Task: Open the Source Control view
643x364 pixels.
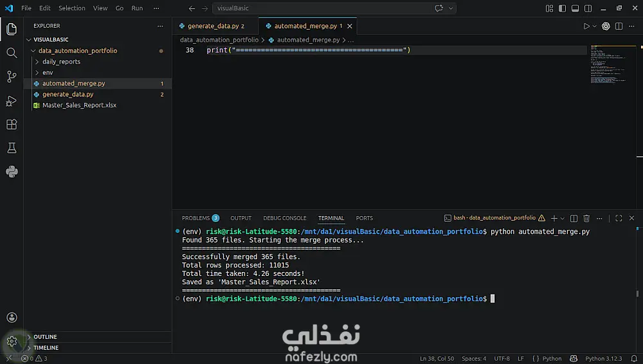Action: pyautogui.click(x=12, y=77)
